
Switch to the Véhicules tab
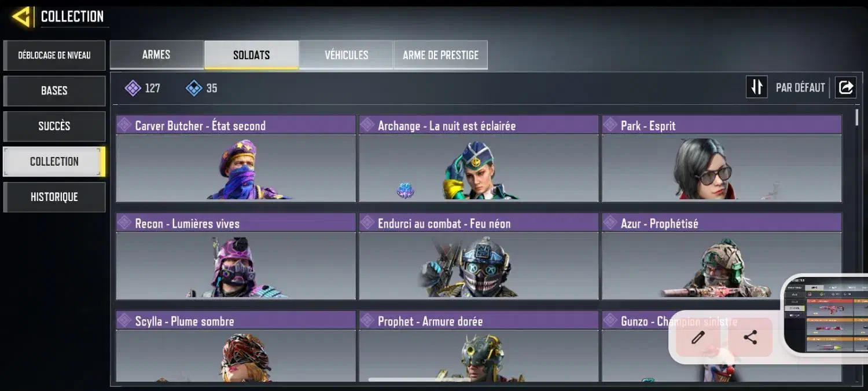[346, 55]
